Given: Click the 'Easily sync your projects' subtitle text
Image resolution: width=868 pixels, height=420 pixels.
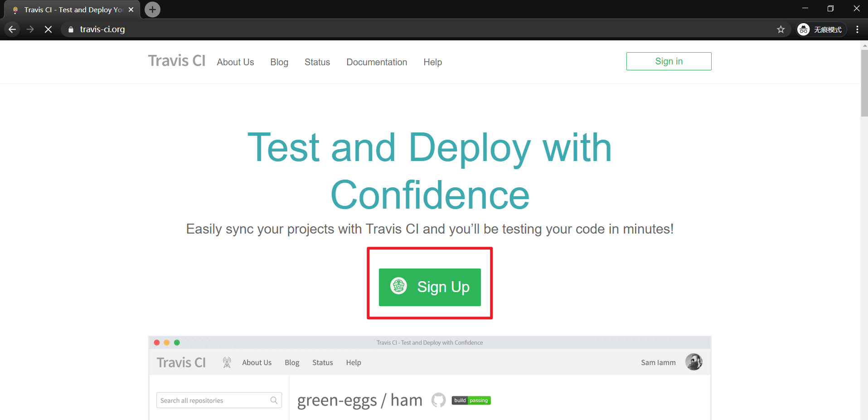Looking at the screenshot, I should click(x=430, y=229).
